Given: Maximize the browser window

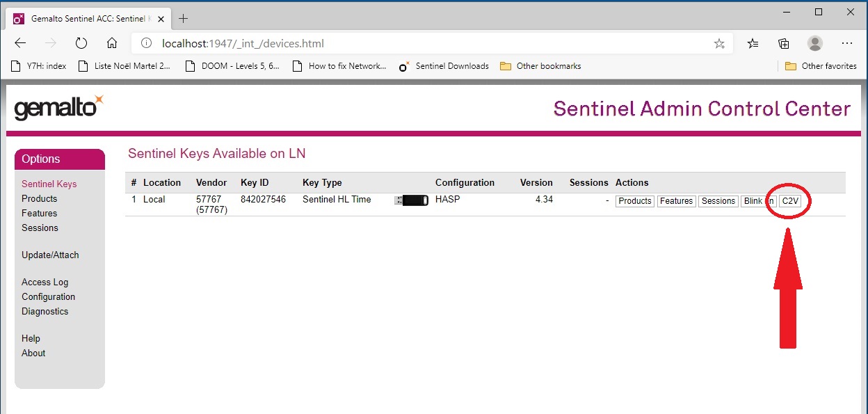Looking at the screenshot, I should 819,11.
